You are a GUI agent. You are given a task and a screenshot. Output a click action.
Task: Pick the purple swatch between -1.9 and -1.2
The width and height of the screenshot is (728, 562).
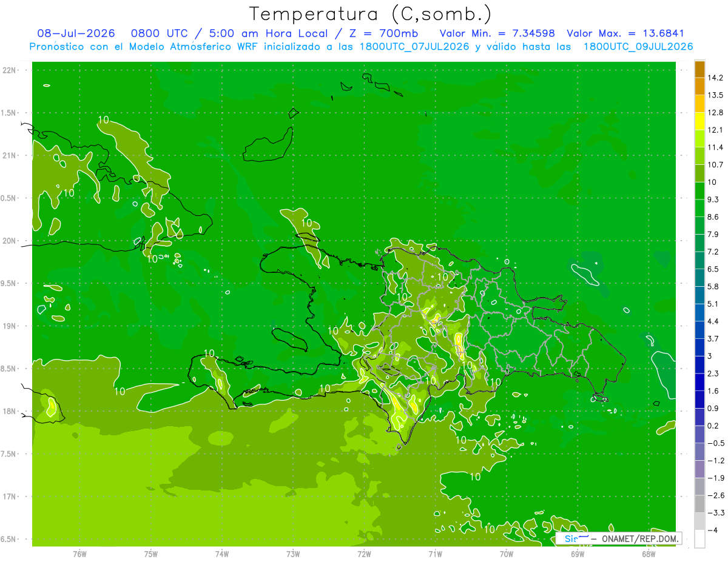(699, 469)
